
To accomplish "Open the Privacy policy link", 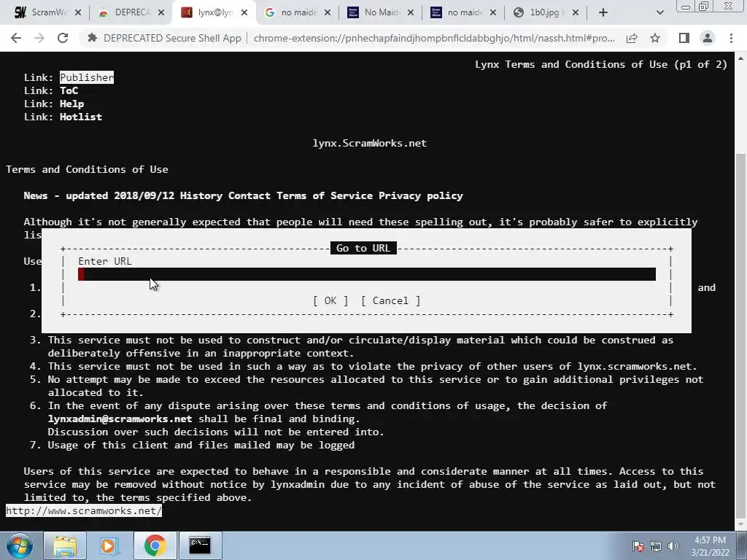I will click(x=421, y=195).
